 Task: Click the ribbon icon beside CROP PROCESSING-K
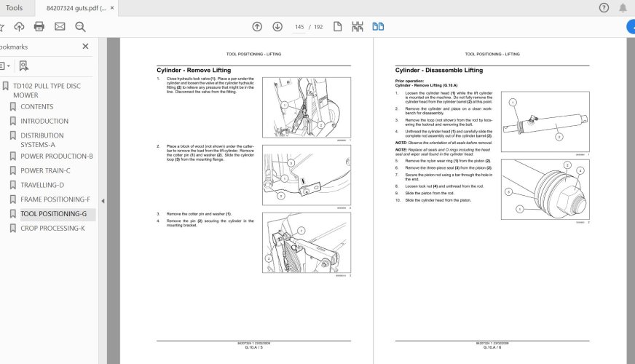coord(13,229)
